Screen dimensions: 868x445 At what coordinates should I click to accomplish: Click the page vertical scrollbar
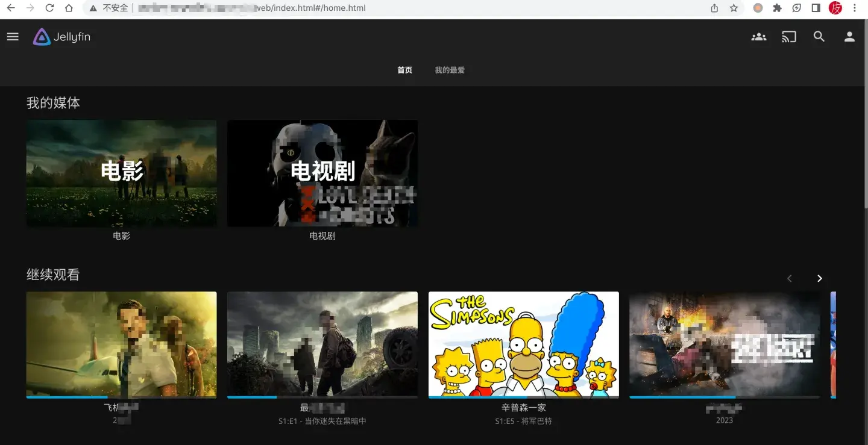[x=865, y=114]
